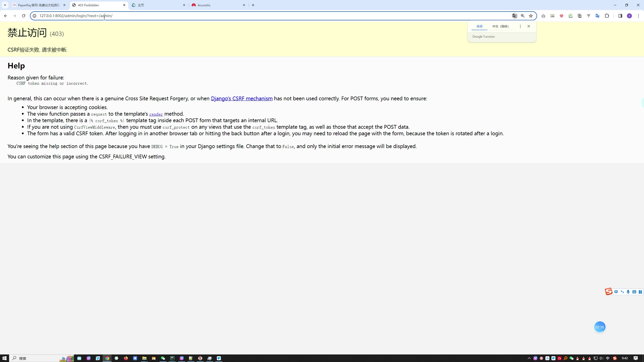Image resolution: width=644 pixels, height=362 pixels.
Task: Toggle the Sogou punctuation mode button
Action: pos(622,292)
